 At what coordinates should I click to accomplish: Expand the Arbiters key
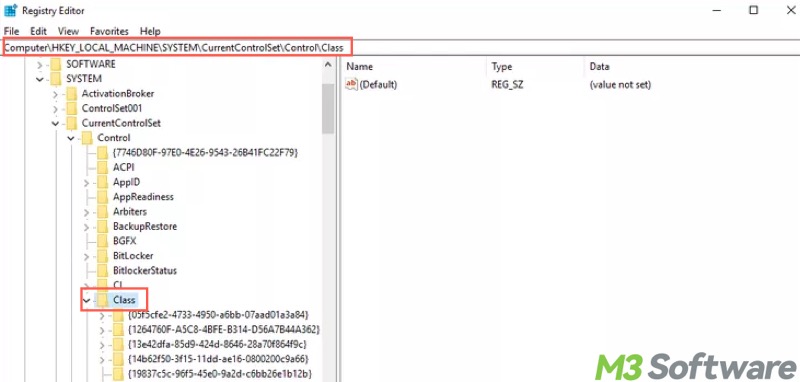(86, 212)
